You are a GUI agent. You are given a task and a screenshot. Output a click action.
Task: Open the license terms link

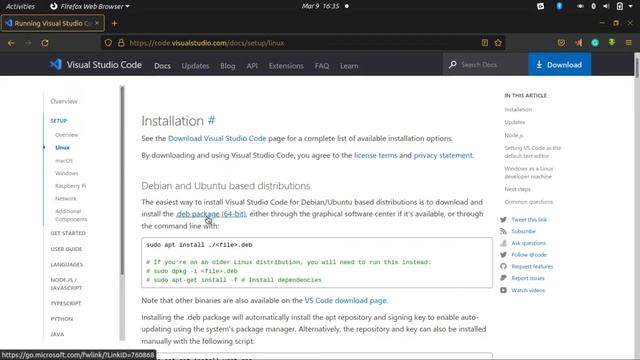(376, 155)
